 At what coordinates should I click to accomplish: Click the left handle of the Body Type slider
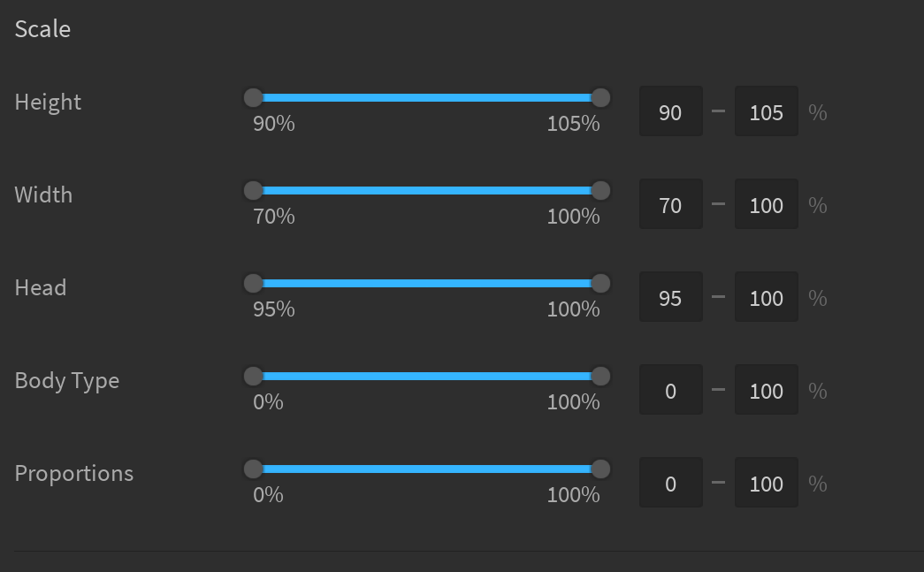pyautogui.click(x=253, y=376)
